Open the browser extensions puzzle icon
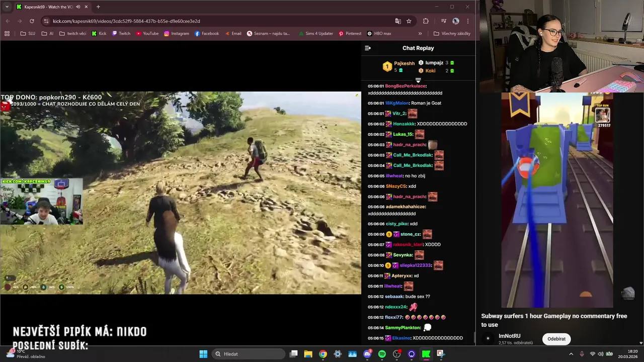Viewport: 644px width, 362px height. [426, 21]
